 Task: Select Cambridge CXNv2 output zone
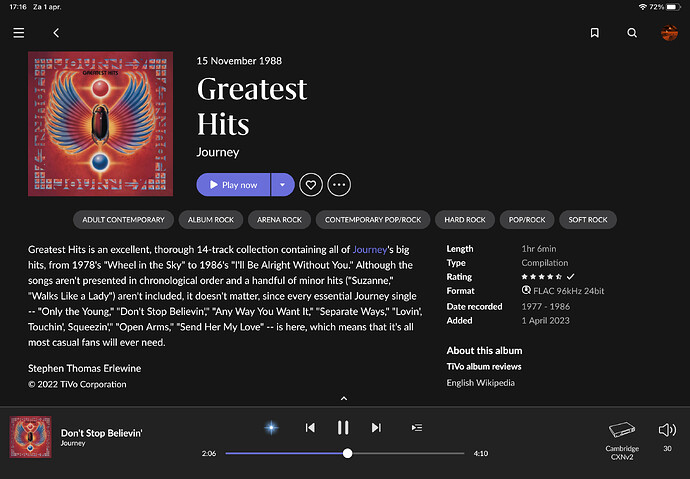(x=622, y=441)
